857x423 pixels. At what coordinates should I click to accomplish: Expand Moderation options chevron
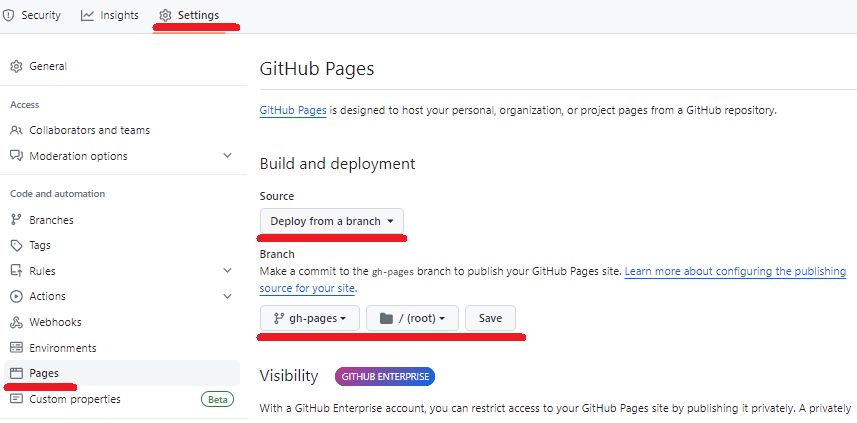point(228,156)
